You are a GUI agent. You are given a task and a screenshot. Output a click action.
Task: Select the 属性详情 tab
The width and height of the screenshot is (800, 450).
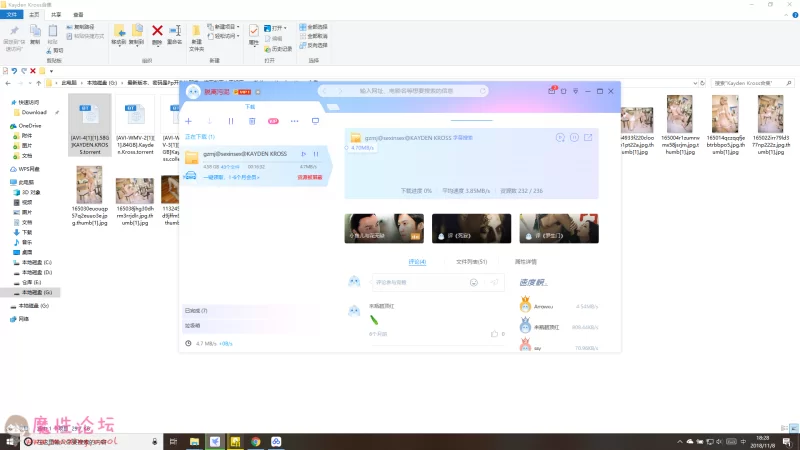click(526, 262)
